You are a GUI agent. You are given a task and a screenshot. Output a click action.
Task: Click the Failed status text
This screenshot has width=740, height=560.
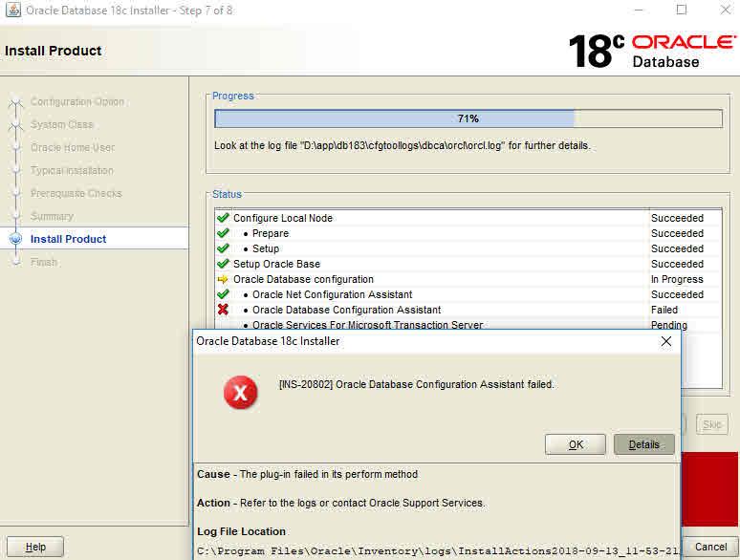pyautogui.click(x=664, y=310)
